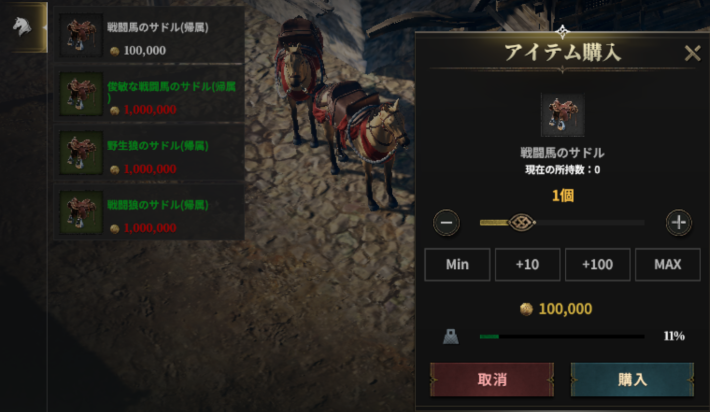Image resolution: width=710 pixels, height=412 pixels.
Task: Close the アイテム購入 dialog
Action: tap(692, 53)
